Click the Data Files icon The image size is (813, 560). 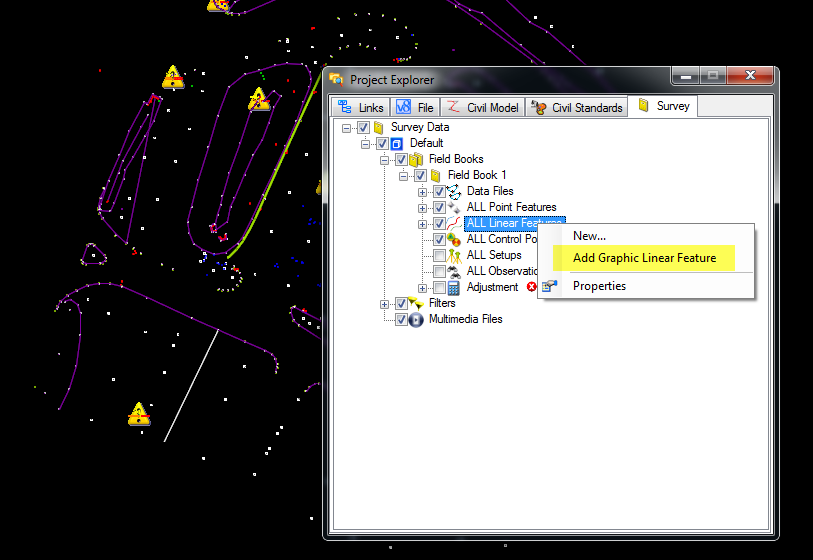point(454,191)
